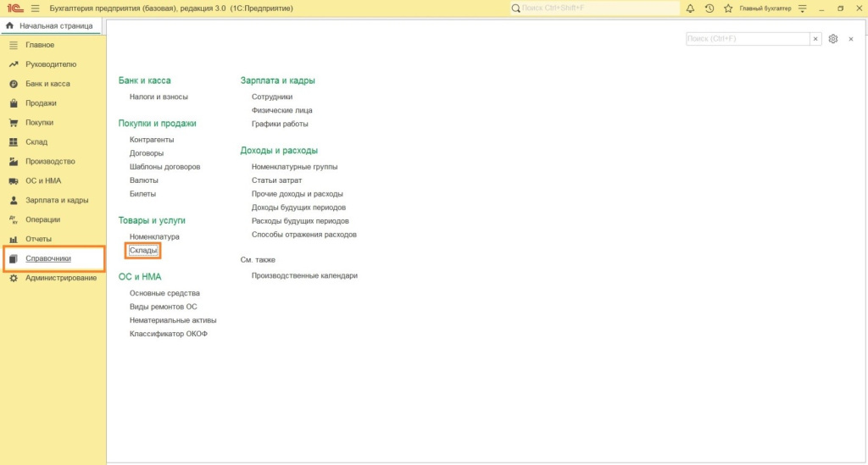Screen dimensions: 868x465
Task: Clear the function panel search field
Action: point(815,39)
